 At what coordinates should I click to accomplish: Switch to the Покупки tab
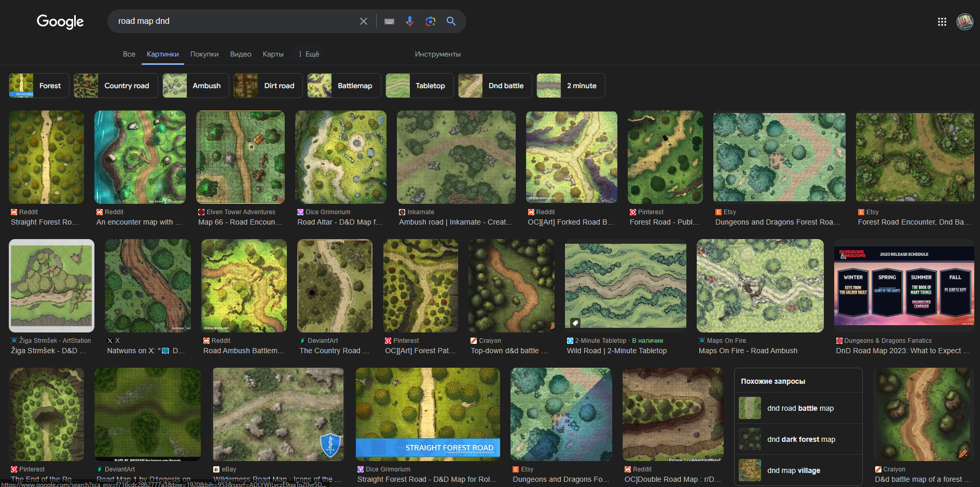tap(204, 54)
